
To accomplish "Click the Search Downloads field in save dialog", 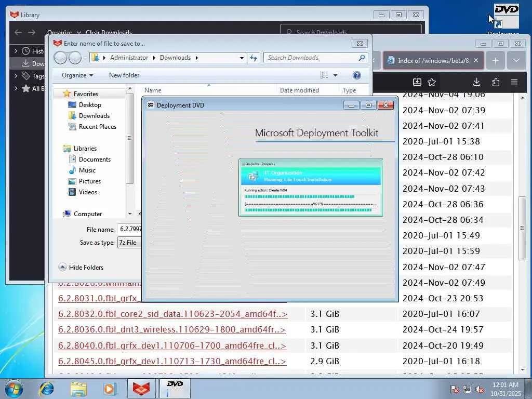I will (x=315, y=58).
